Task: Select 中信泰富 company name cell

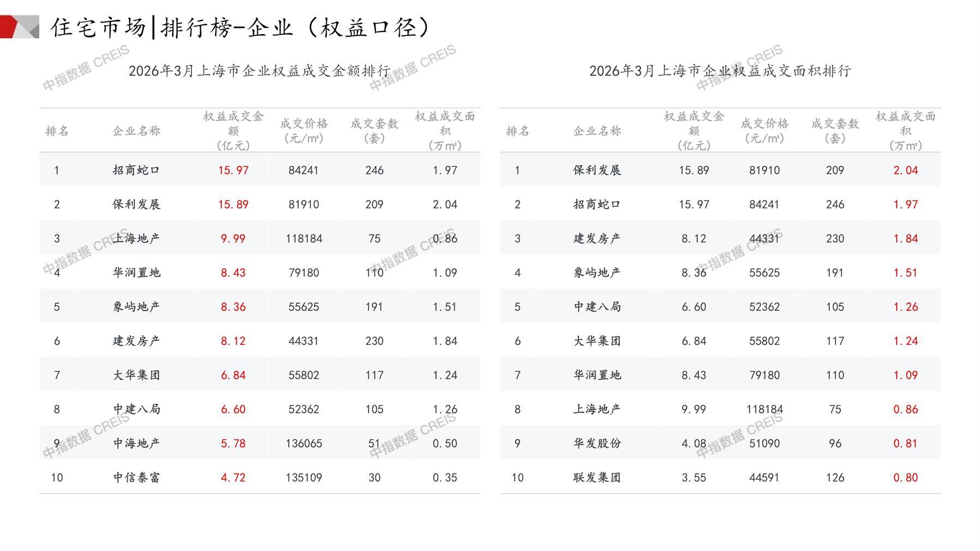Action: (x=136, y=478)
